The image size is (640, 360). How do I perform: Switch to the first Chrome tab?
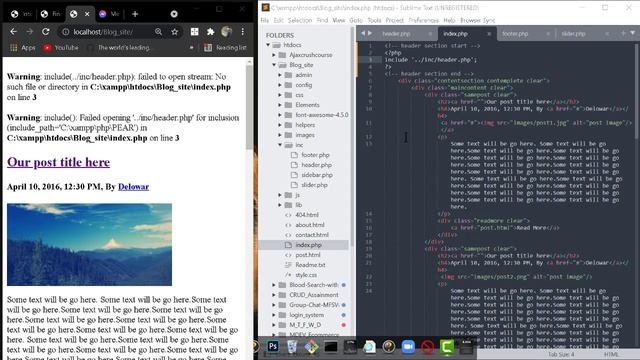pos(21,14)
